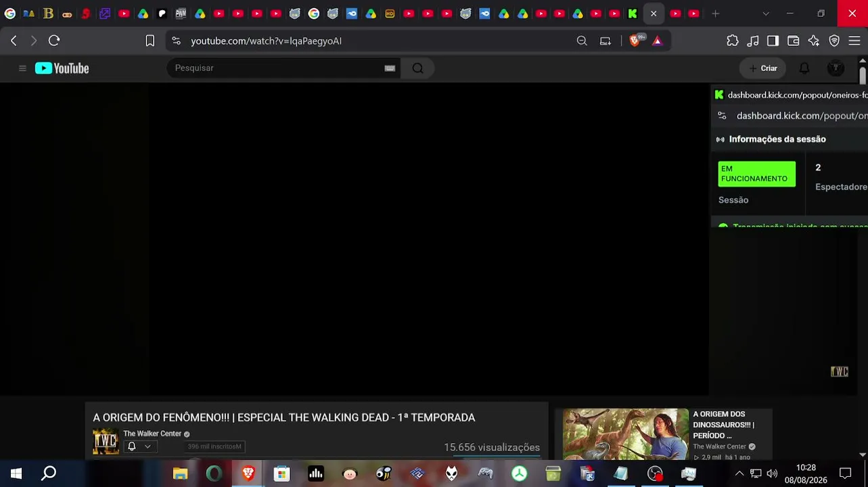Click the zoom magnifier icon in address bar
The height and width of the screenshot is (487, 868).
point(582,41)
